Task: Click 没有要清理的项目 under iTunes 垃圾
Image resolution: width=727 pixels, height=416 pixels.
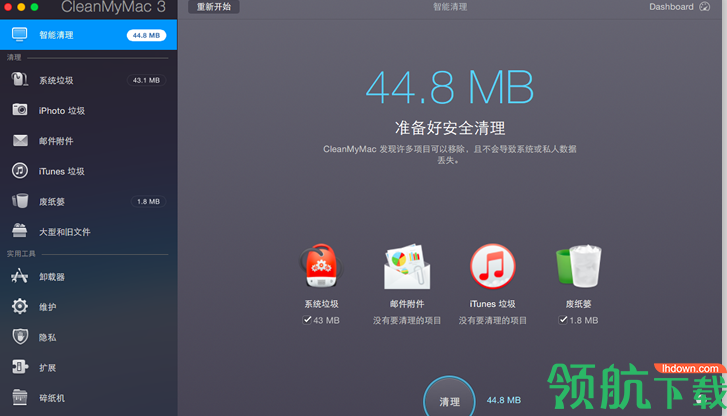Action: [x=492, y=320]
